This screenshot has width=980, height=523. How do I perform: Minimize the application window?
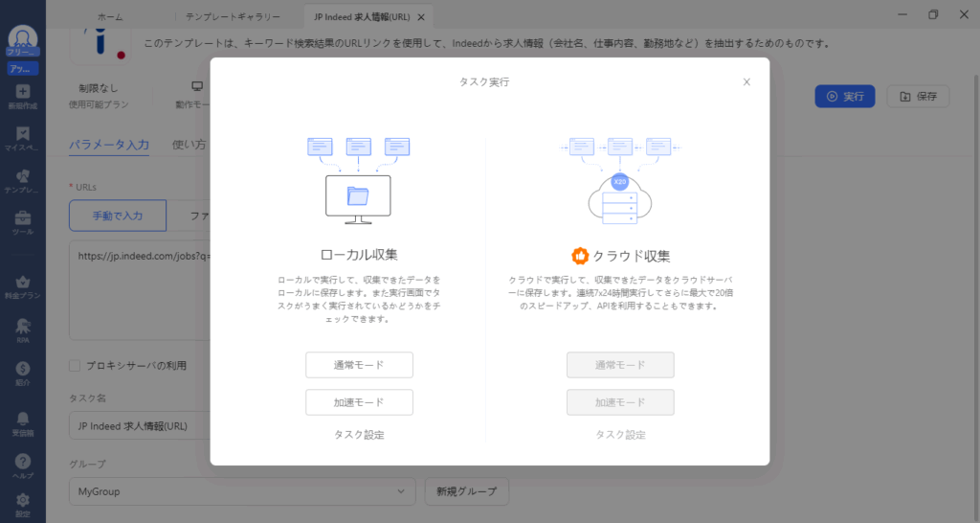click(x=902, y=14)
